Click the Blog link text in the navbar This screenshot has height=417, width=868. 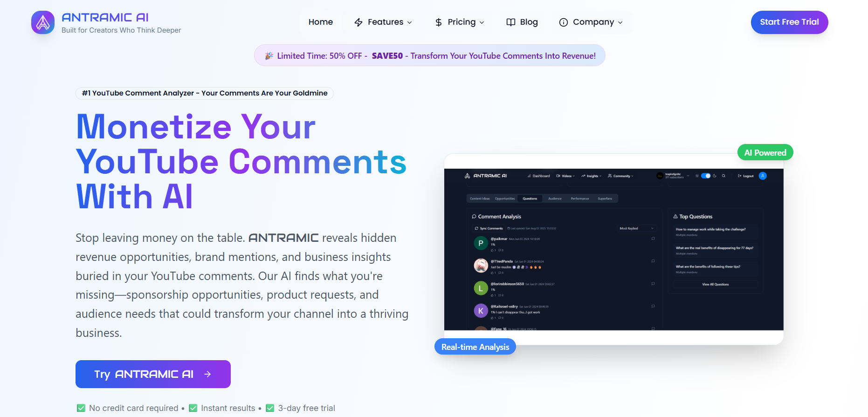(529, 22)
